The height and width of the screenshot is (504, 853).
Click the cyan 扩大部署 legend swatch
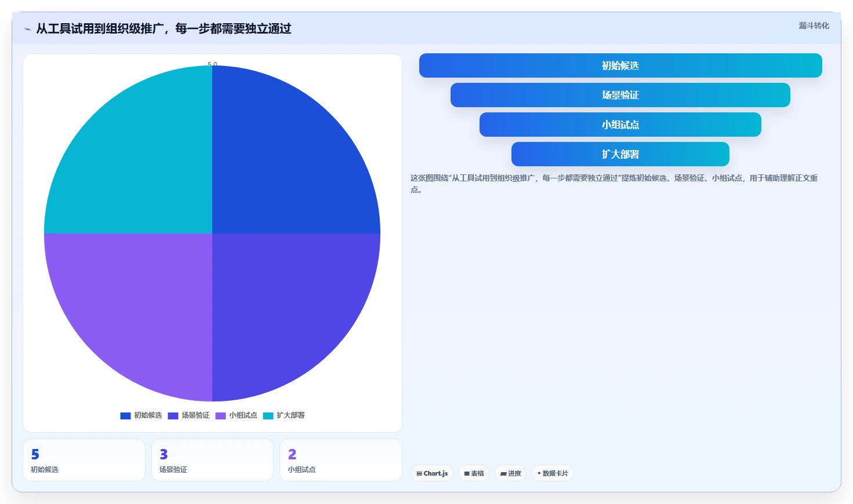268,416
